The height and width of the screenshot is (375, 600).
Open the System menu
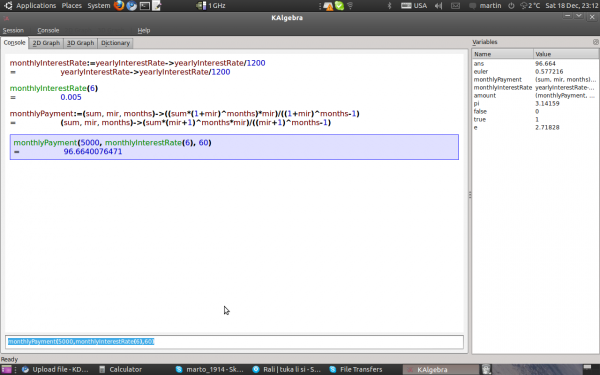click(x=98, y=5)
